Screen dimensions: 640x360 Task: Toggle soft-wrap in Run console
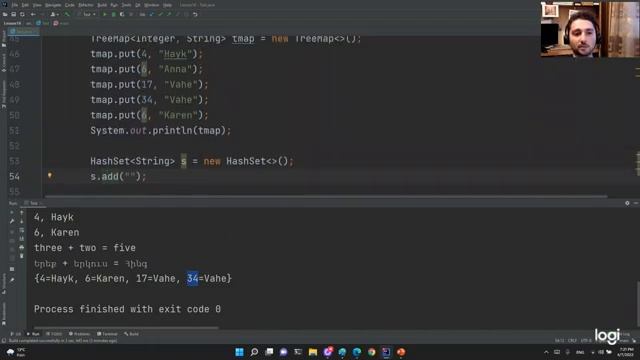[x=22, y=231]
